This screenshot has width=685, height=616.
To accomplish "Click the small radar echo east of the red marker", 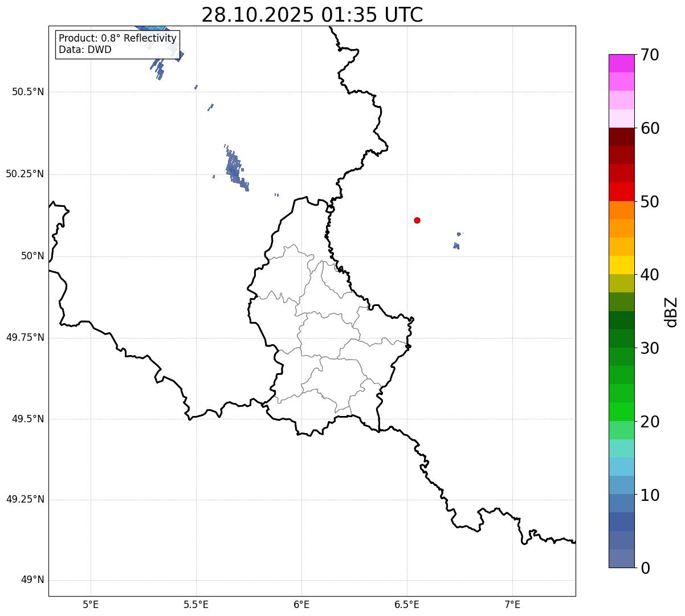I will (457, 245).
